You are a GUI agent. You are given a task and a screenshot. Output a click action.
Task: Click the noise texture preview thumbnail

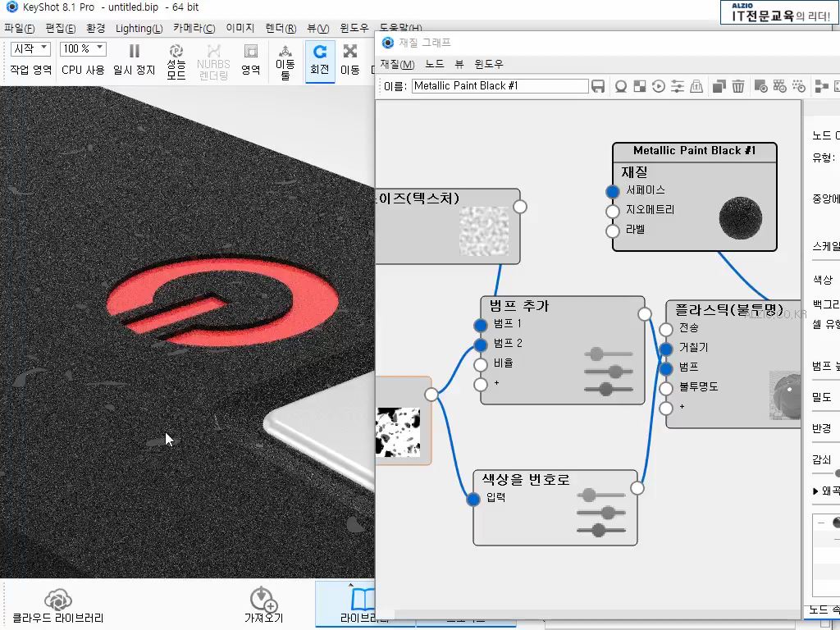pyautogui.click(x=485, y=231)
